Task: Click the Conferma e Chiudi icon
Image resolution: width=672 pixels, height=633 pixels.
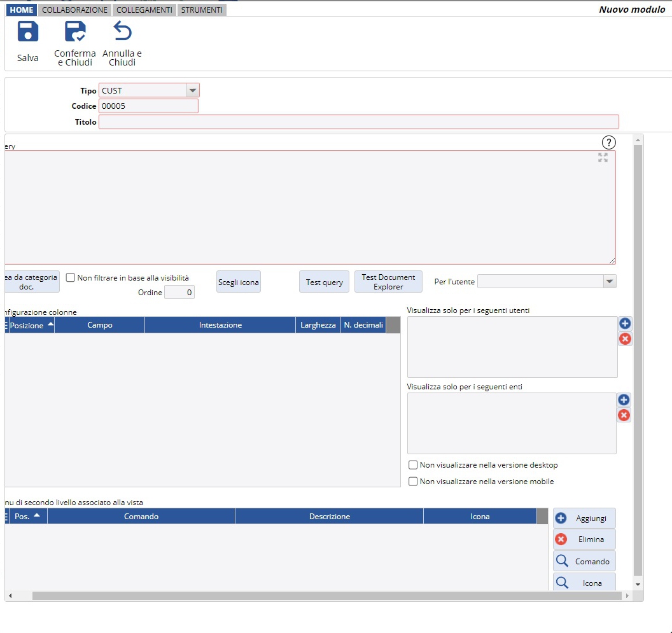Action: point(75,32)
